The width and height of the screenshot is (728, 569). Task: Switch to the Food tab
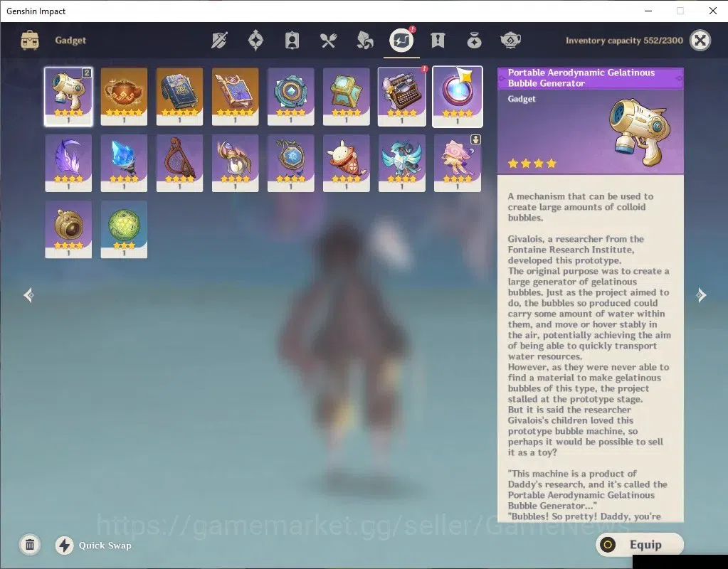pos(328,41)
